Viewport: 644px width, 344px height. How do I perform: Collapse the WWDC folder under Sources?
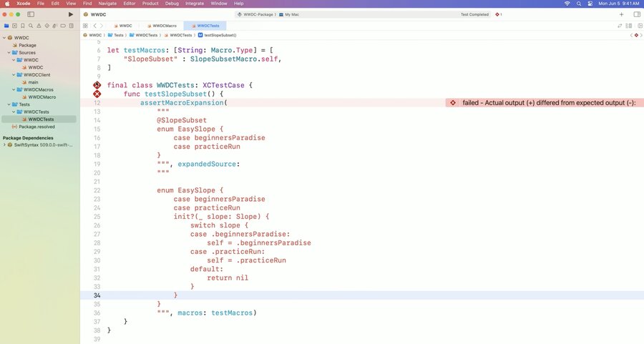(14, 60)
